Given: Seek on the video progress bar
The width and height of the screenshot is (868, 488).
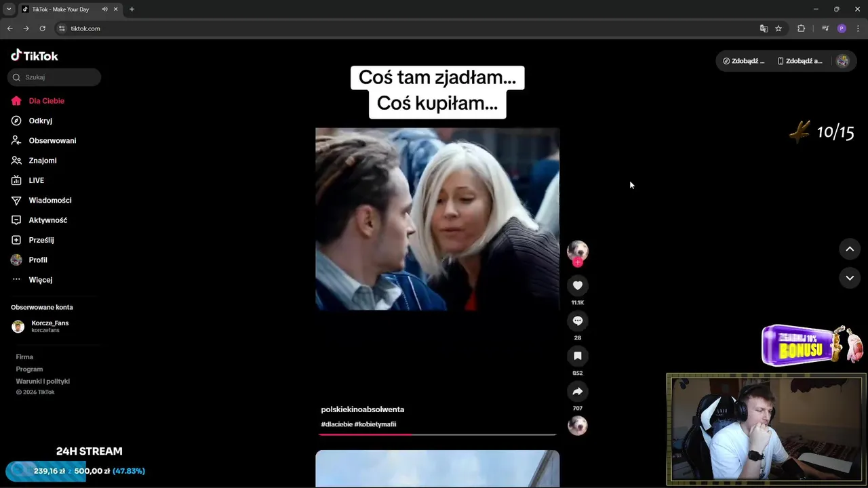Looking at the screenshot, I should (437, 434).
